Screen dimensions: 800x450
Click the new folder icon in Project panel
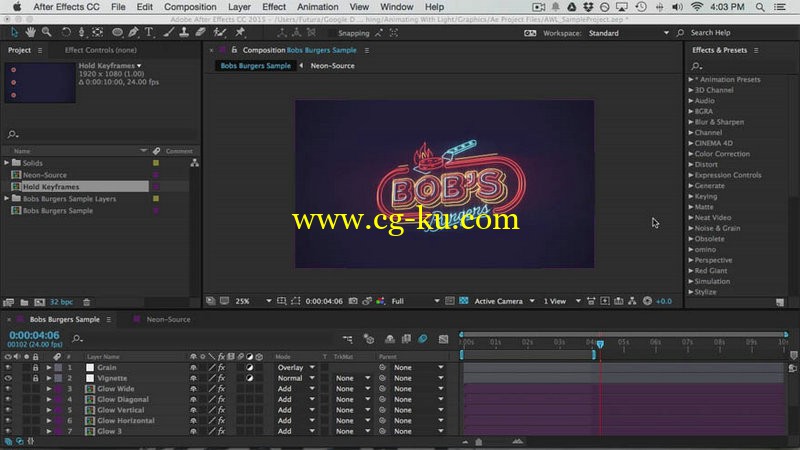tap(24, 302)
